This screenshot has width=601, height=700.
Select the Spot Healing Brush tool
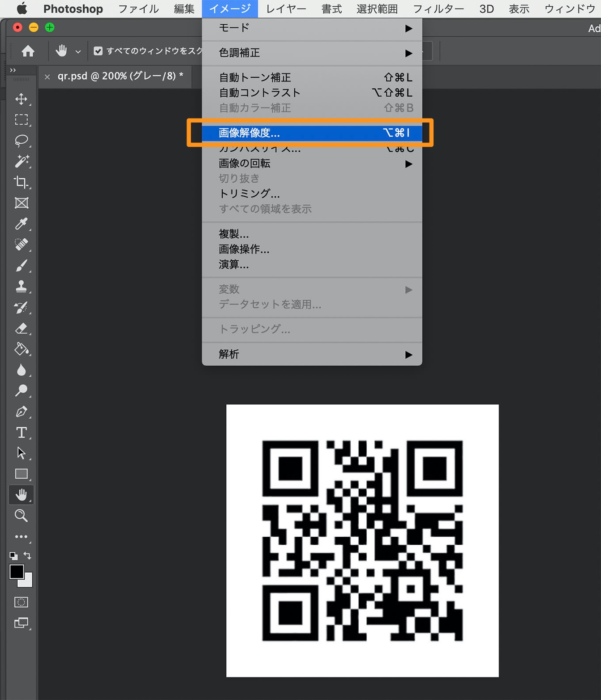(21, 245)
